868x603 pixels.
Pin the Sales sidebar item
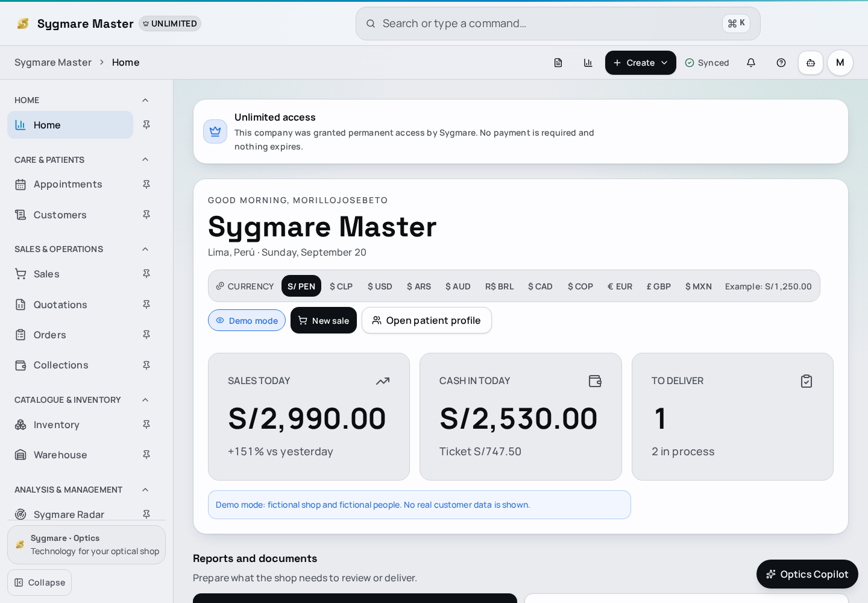coord(146,274)
